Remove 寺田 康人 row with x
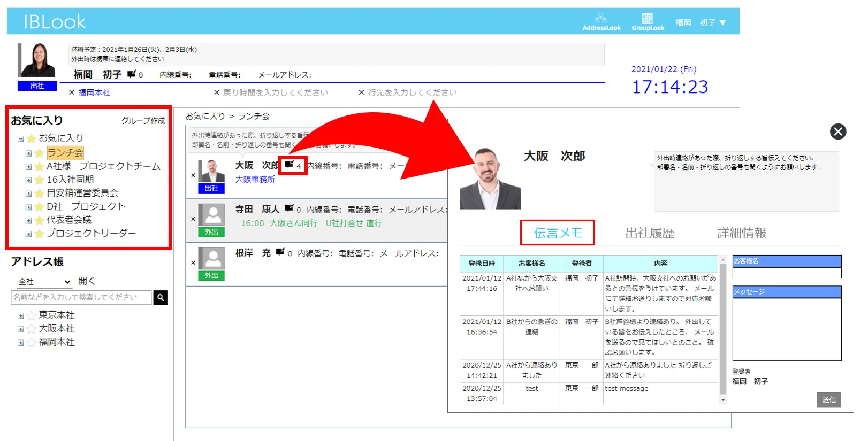The width and height of the screenshot is (868, 441). (193, 219)
